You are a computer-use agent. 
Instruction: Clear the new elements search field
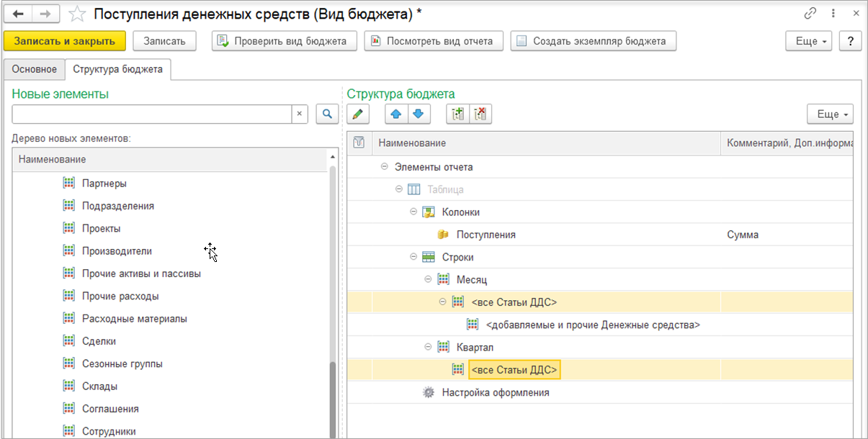pyautogui.click(x=300, y=114)
